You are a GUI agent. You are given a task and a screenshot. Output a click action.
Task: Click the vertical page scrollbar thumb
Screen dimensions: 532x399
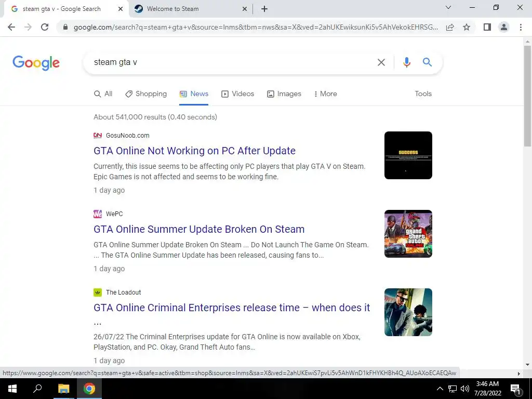[527, 96]
